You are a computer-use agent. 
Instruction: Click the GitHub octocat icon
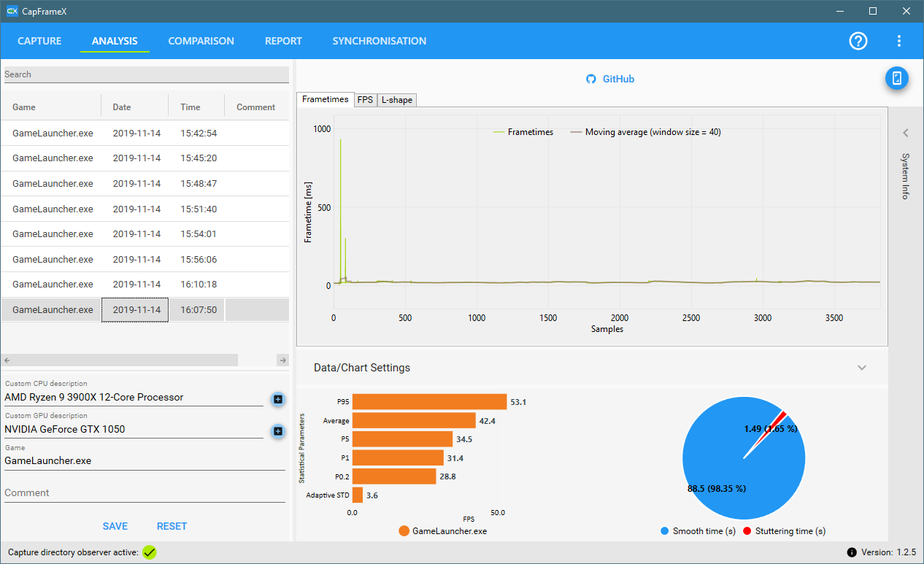coord(591,79)
